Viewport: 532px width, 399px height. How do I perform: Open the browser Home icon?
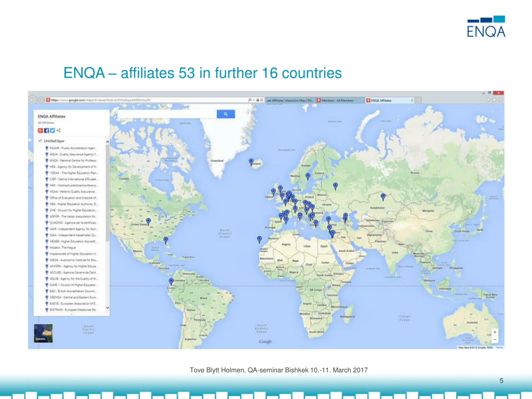(488, 100)
